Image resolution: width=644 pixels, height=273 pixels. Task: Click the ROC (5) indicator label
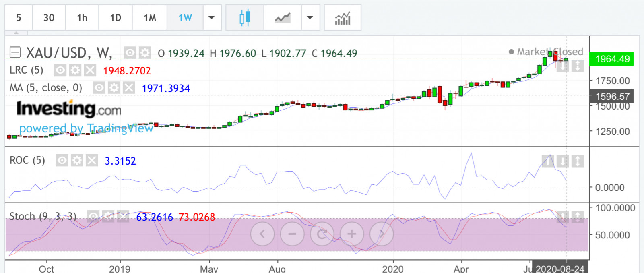tap(27, 161)
